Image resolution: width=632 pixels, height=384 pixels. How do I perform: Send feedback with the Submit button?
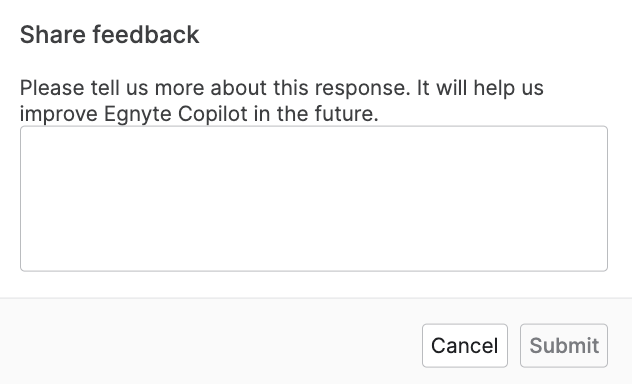[x=564, y=346]
